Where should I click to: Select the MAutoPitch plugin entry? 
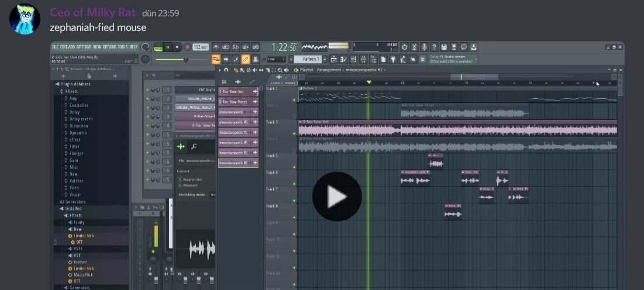[x=83, y=275]
